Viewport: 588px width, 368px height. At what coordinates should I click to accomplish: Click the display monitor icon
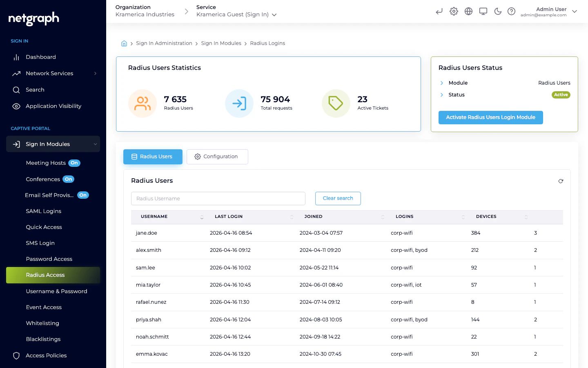[x=483, y=11]
